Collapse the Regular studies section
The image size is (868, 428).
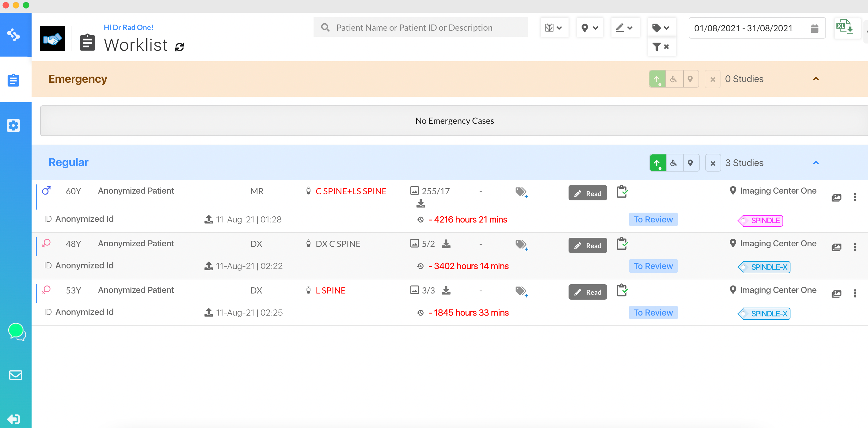pos(816,162)
